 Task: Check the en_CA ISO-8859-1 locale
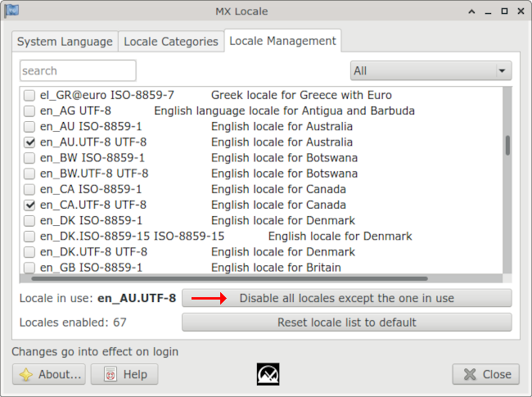[x=29, y=189]
